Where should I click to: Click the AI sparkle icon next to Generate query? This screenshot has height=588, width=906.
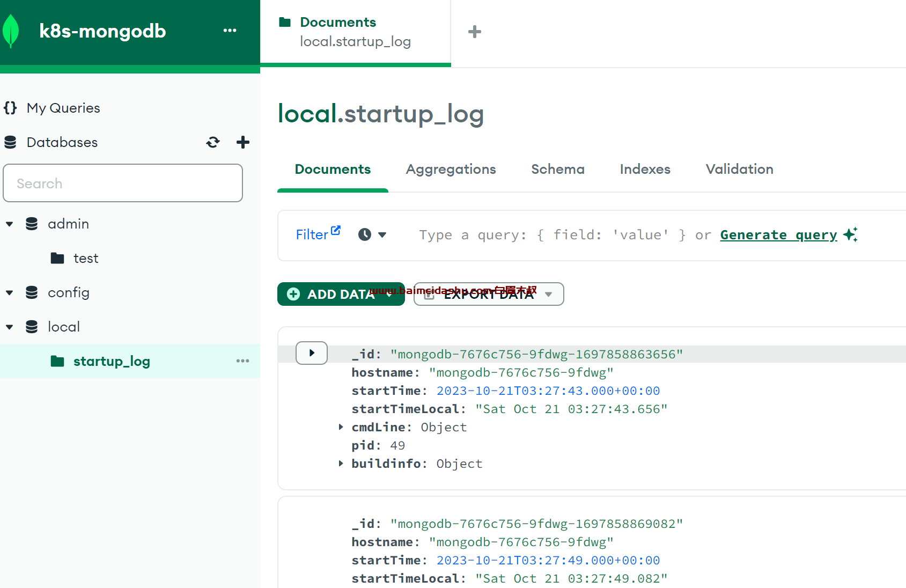[x=850, y=234]
